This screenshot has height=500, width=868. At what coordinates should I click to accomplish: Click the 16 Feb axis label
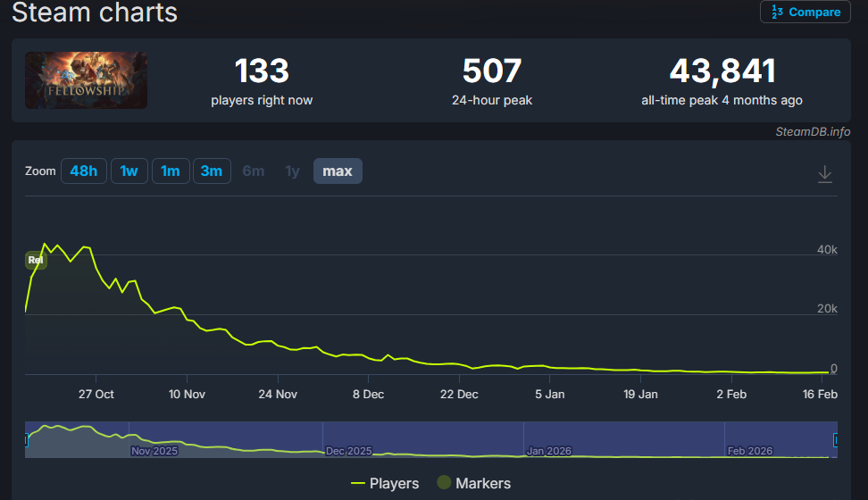[820, 395]
